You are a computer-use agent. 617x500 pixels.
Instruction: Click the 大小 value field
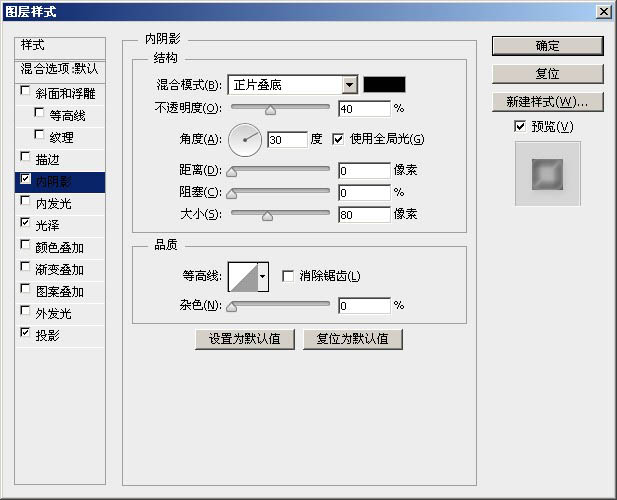point(364,215)
